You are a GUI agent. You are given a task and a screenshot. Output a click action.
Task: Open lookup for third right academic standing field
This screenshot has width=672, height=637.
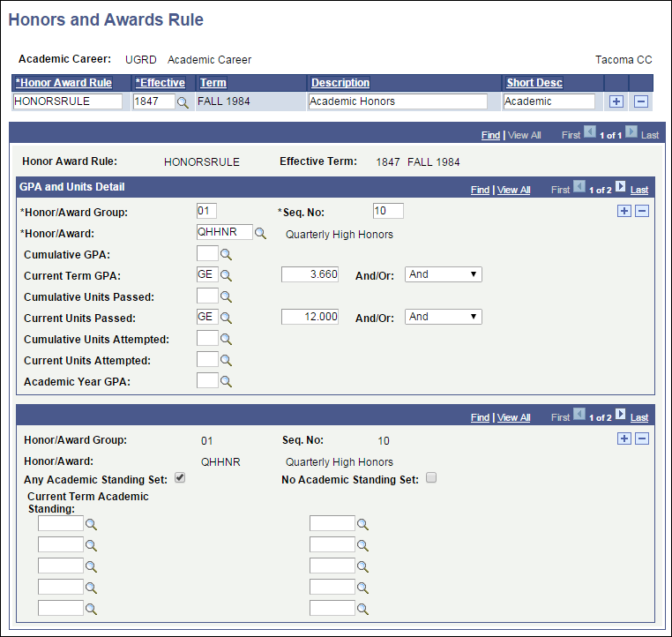(x=362, y=566)
